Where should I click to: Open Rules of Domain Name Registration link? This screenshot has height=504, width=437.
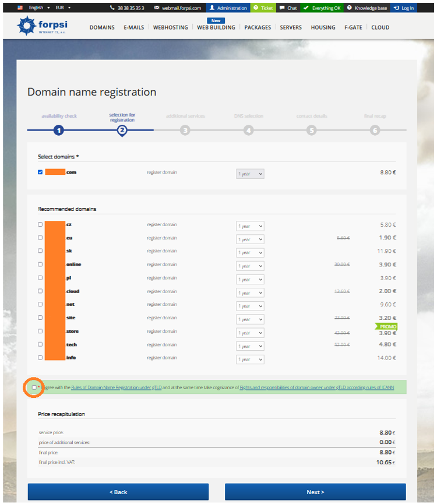[111, 387]
